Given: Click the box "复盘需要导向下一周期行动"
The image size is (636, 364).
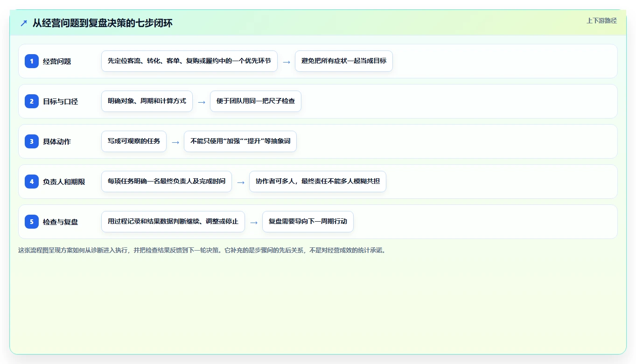Looking at the screenshot, I should [308, 222].
